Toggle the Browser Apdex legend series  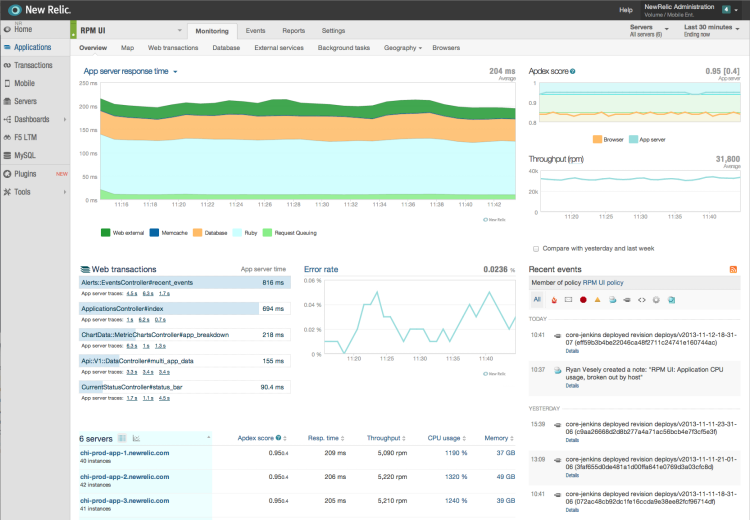point(608,140)
